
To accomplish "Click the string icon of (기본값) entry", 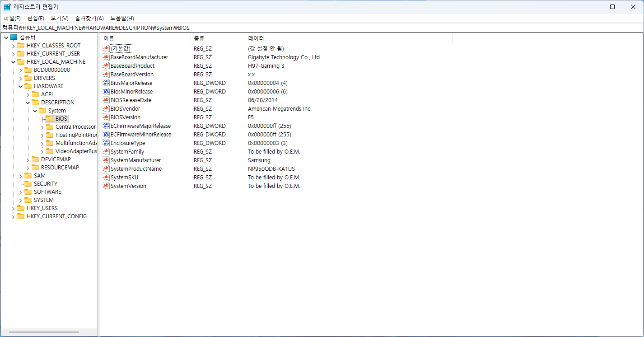I will [106, 48].
